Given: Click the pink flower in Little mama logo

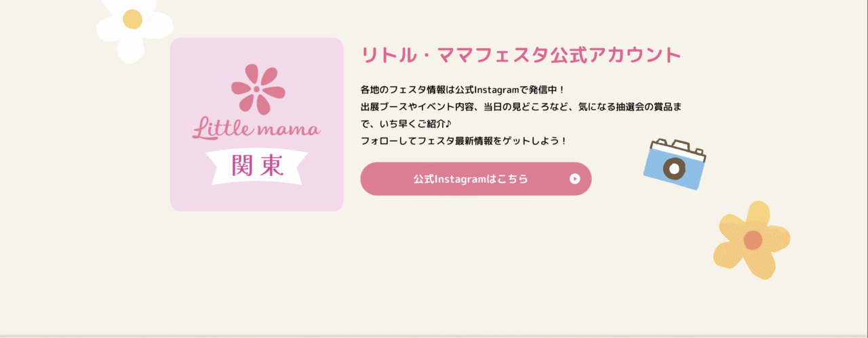Looking at the screenshot, I should (x=256, y=89).
